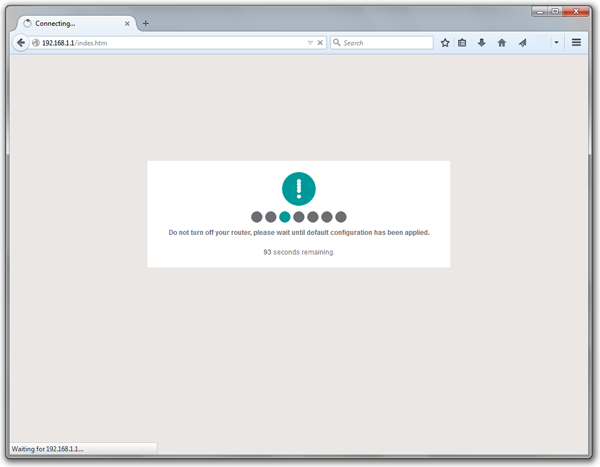This screenshot has height=467, width=600.
Task: Bookmark this page with the star icon
Action: click(x=445, y=42)
